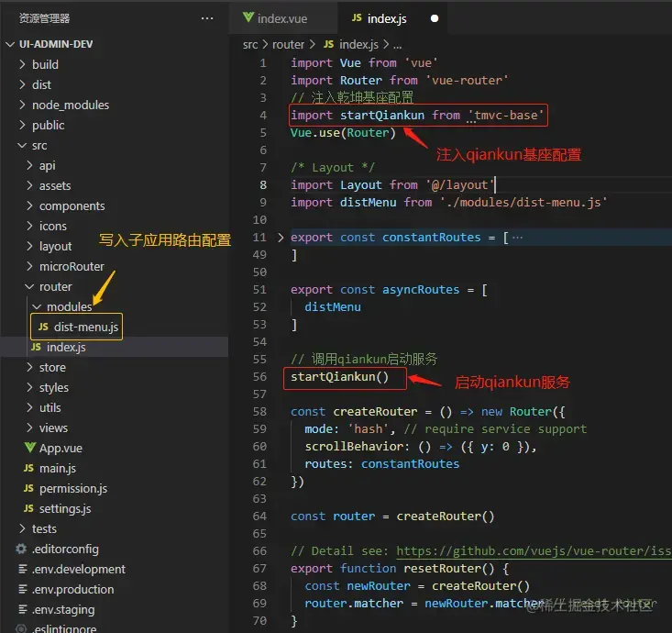
Task: Click JS icon in breadcrumb path
Action: click(329, 44)
